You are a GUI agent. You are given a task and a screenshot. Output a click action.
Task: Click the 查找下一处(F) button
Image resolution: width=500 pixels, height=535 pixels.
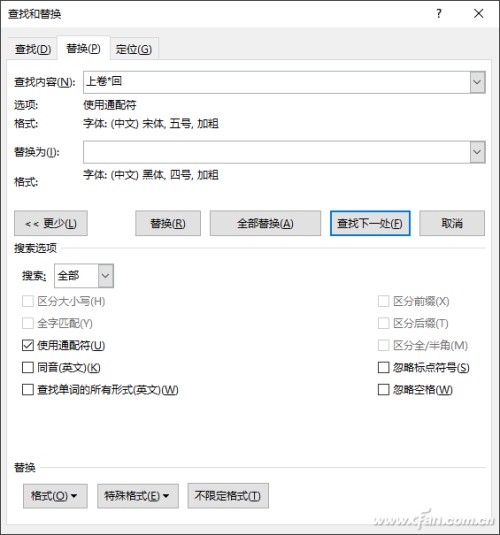(x=370, y=223)
